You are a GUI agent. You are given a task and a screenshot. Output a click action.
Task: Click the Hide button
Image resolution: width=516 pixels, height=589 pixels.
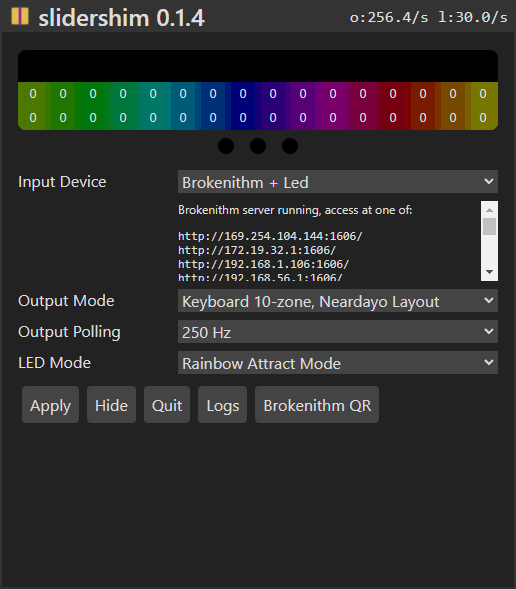point(111,405)
